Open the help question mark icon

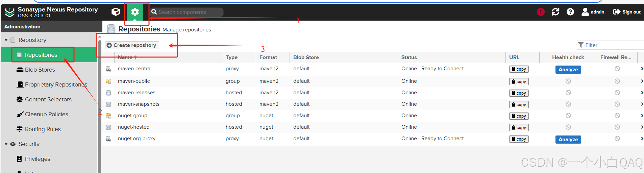[x=570, y=12]
